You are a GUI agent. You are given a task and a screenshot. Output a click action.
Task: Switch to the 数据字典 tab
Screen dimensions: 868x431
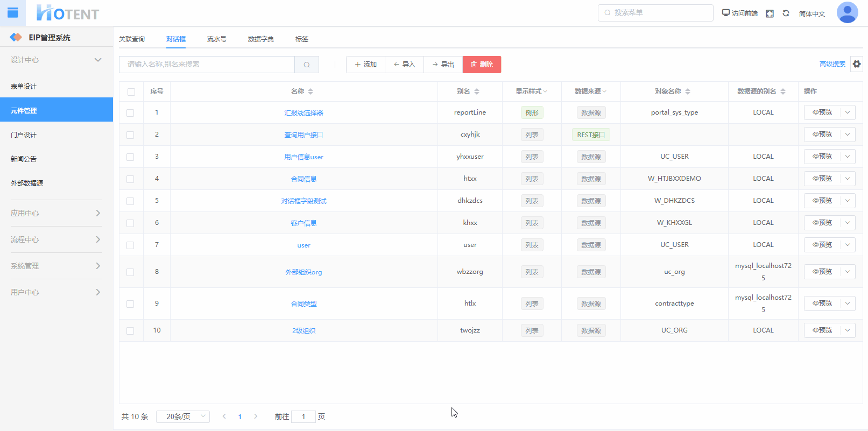260,39
